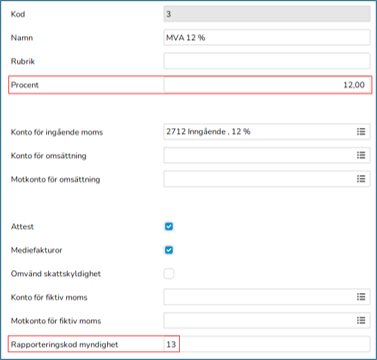Focus the empty Rubrik input field

[267, 61]
